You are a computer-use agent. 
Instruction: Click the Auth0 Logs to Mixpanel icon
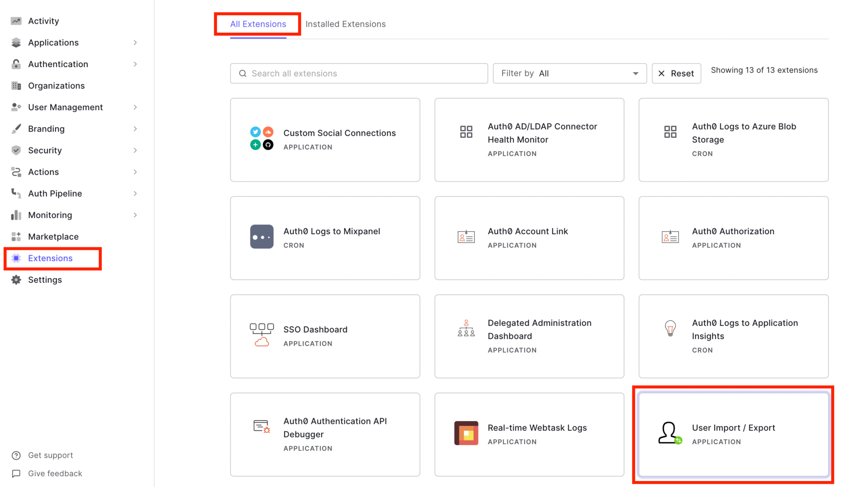(x=262, y=237)
